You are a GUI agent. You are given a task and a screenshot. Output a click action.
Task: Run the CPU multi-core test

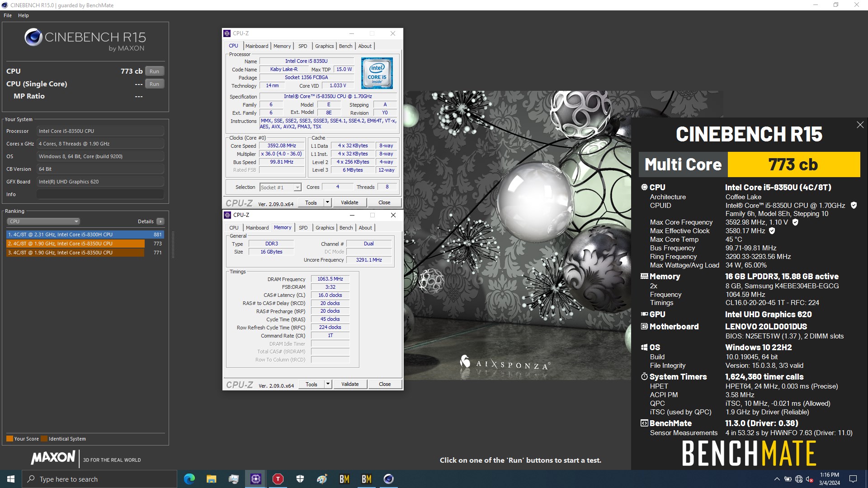(x=155, y=71)
